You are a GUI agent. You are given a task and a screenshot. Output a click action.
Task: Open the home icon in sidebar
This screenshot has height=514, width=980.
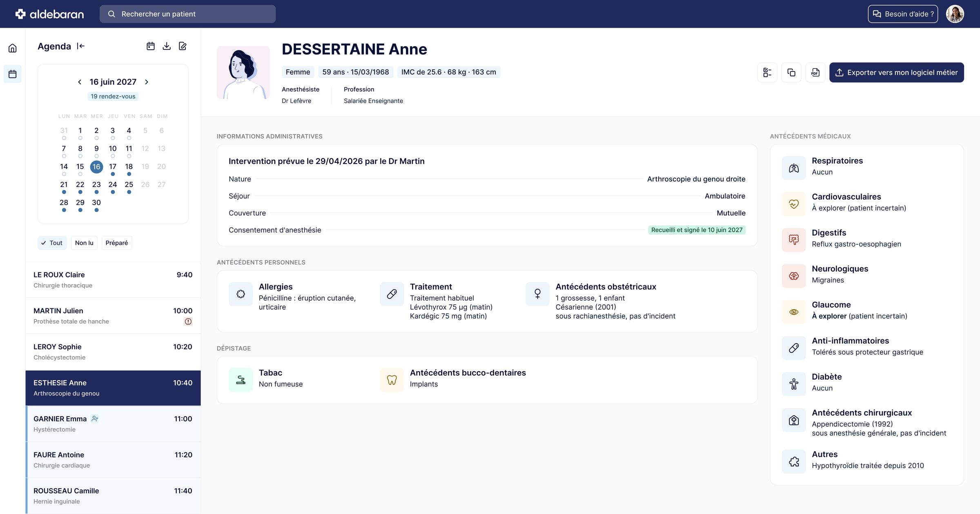pos(13,48)
